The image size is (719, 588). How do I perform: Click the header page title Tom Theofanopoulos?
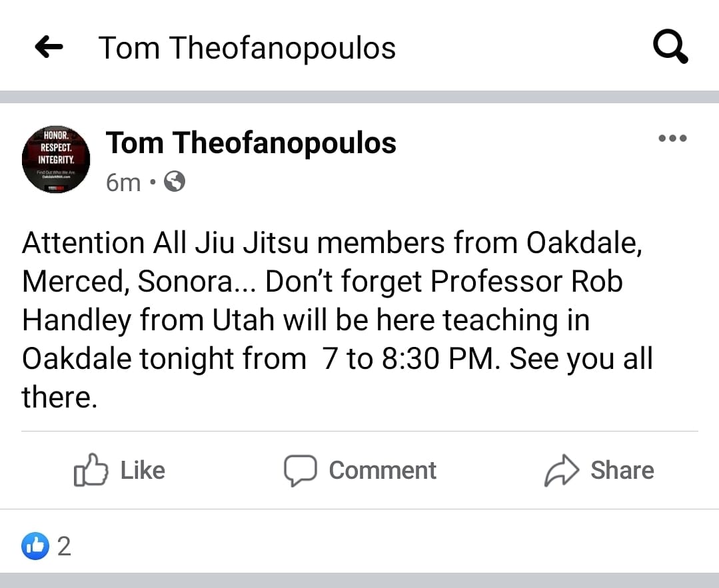tap(247, 48)
